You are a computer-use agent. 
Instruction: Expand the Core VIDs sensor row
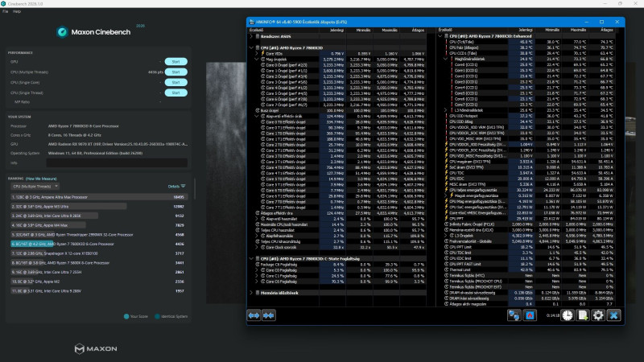click(257, 53)
